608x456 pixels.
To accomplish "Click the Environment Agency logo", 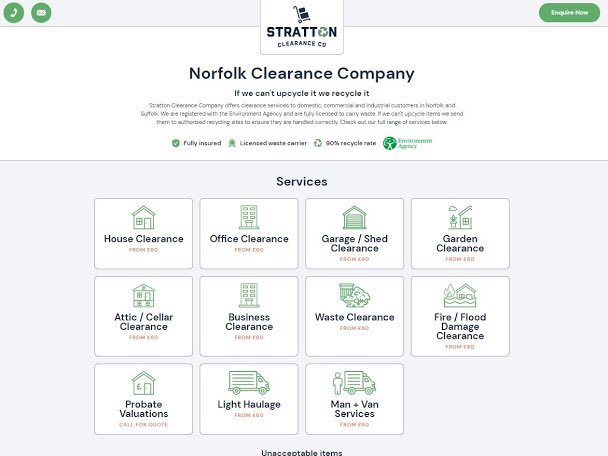I will (x=407, y=143).
